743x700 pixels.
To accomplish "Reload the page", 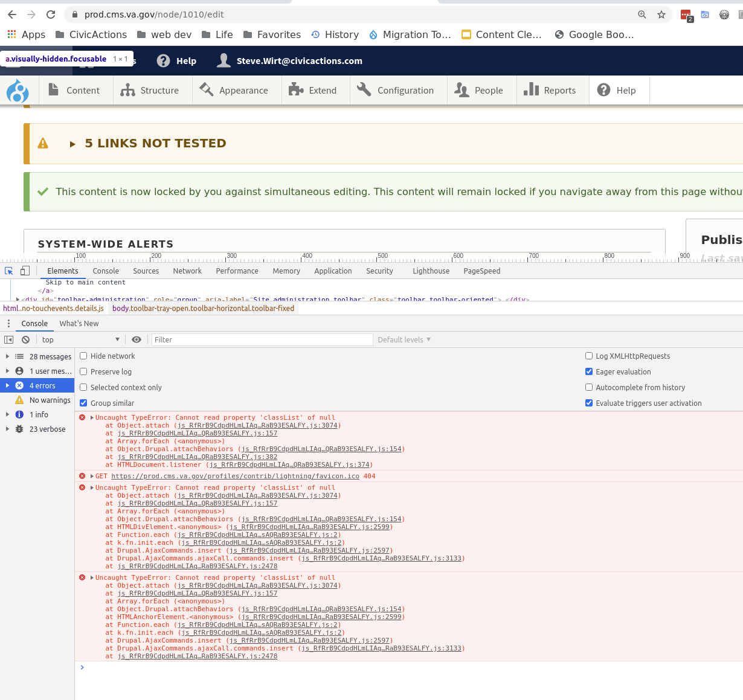I will 51,14.
